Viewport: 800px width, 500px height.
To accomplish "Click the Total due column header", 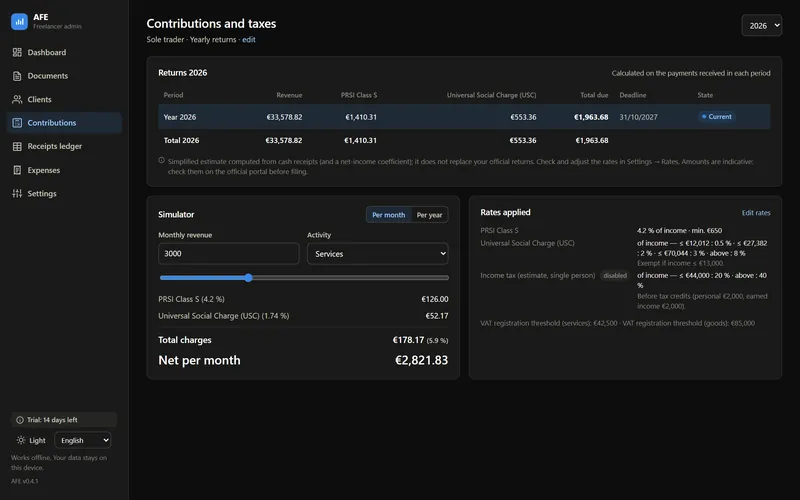I will pyautogui.click(x=594, y=95).
